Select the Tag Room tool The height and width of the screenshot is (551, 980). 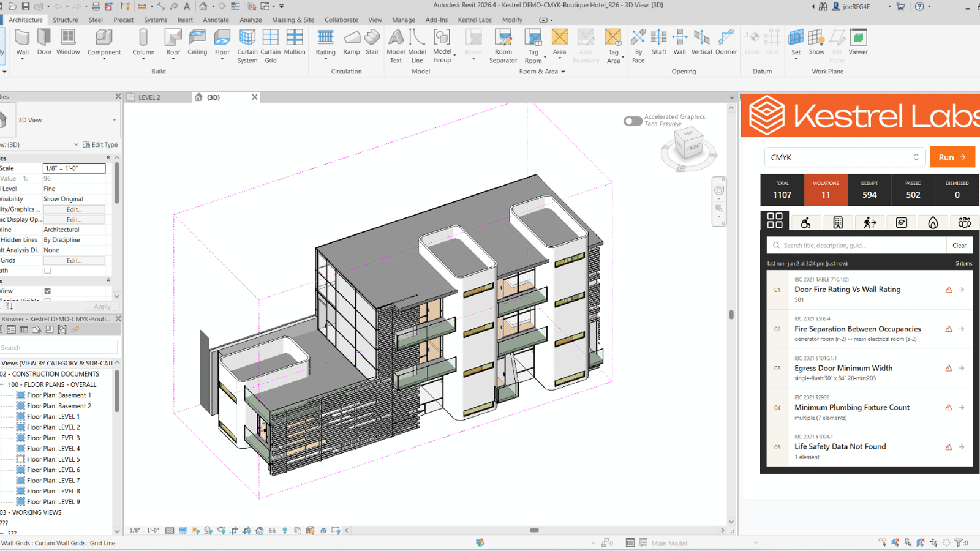[533, 47]
